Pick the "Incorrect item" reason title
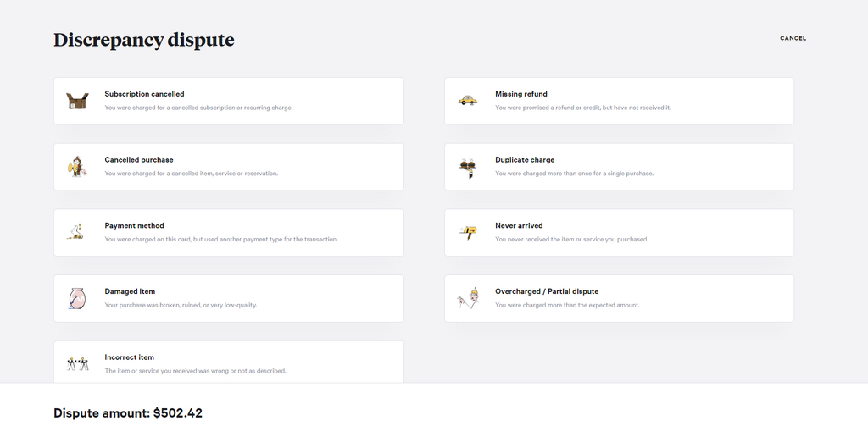Screen dimensions: 868x437 pos(129,357)
